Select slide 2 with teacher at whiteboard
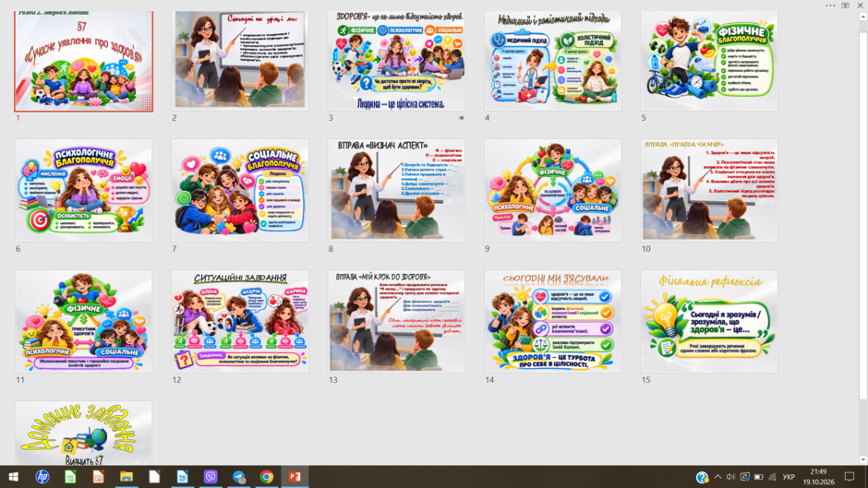 (x=240, y=60)
